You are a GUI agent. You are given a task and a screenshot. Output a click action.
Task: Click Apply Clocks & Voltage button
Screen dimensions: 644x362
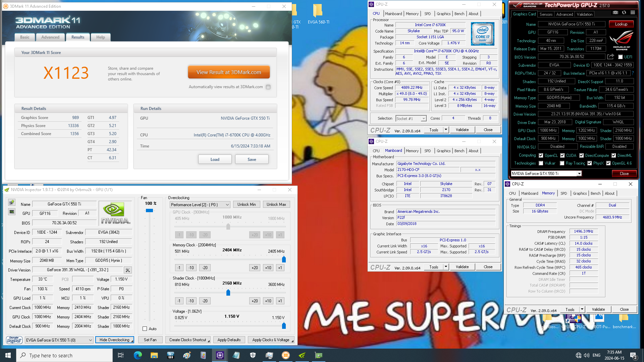pos(271,340)
